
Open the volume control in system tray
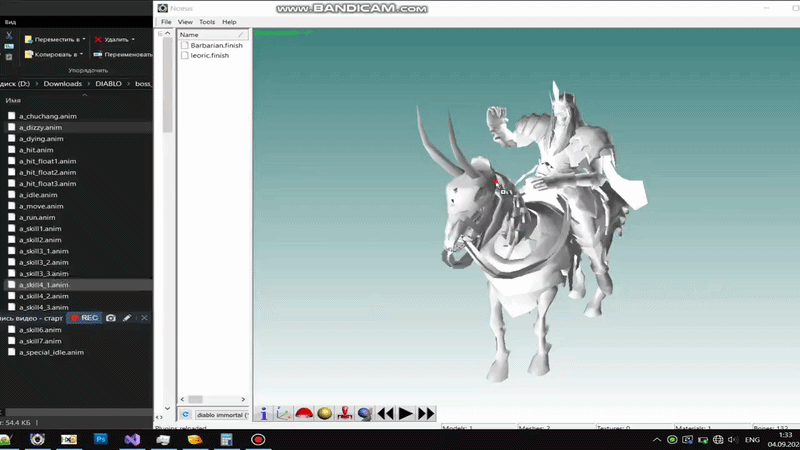[x=733, y=439]
